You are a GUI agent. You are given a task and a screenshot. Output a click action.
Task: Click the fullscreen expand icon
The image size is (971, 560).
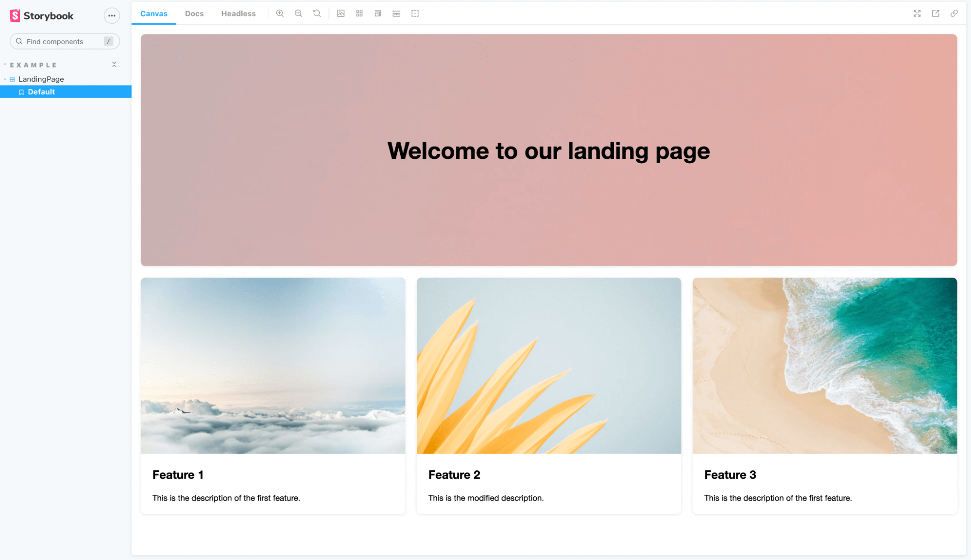point(918,13)
